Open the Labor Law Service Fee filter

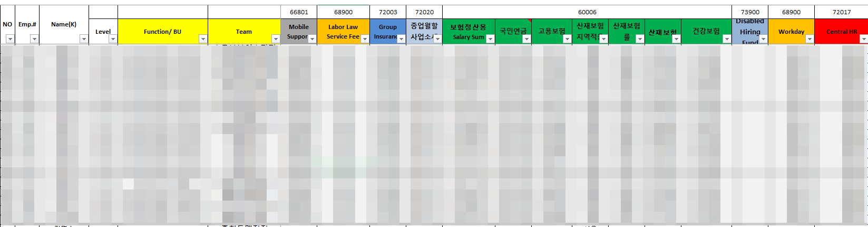coord(365,39)
